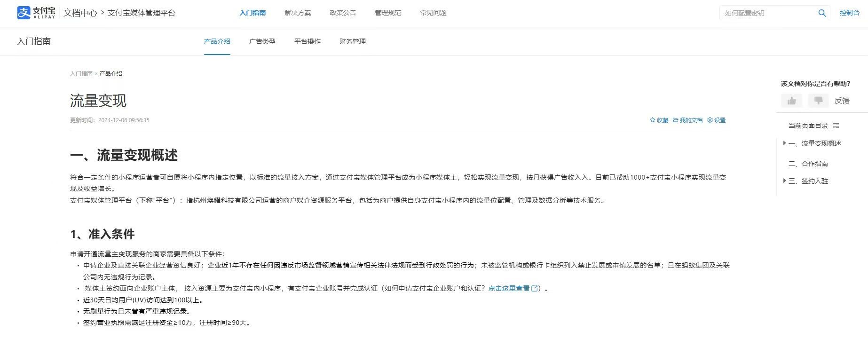
Task: Click the 当前页面目录 label
Action: [808, 126]
